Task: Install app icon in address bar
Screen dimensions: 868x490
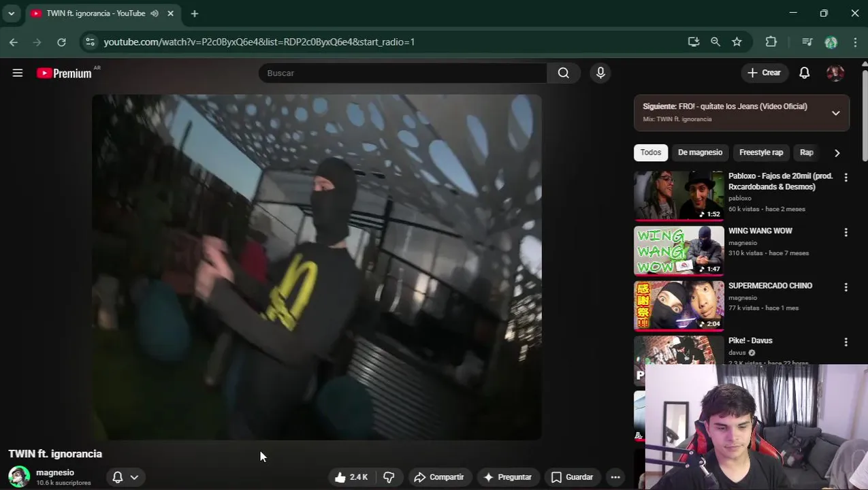Action: pos(694,42)
